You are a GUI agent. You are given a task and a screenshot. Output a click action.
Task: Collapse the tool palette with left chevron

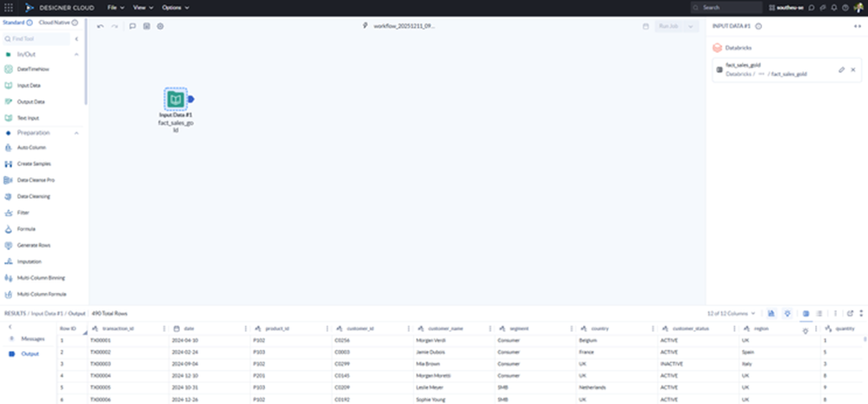pyautogui.click(x=76, y=39)
